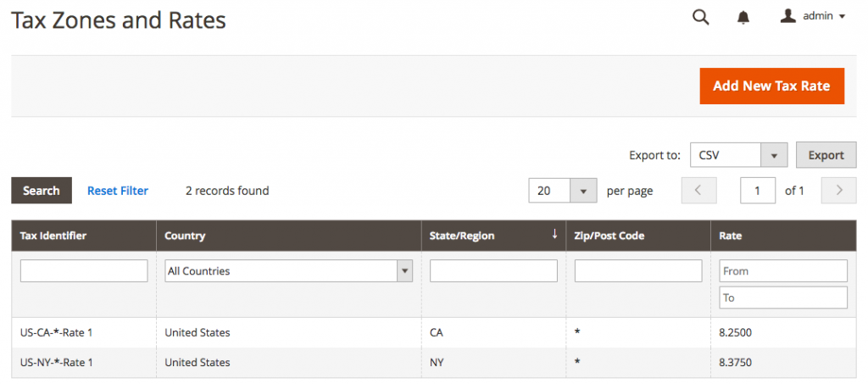Open the notifications bell
Image resolution: width=868 pixels, height=384 pixels.
743,18
